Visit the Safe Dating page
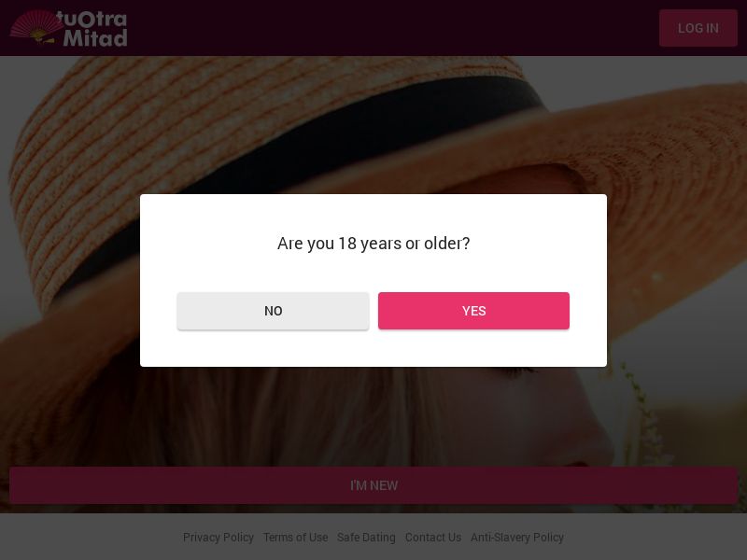 [366, 538]
